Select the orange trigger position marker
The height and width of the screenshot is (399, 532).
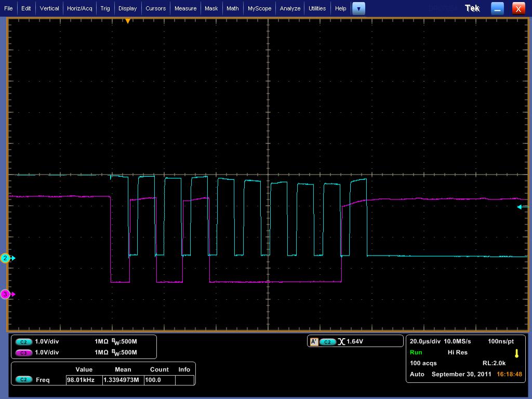128,21
